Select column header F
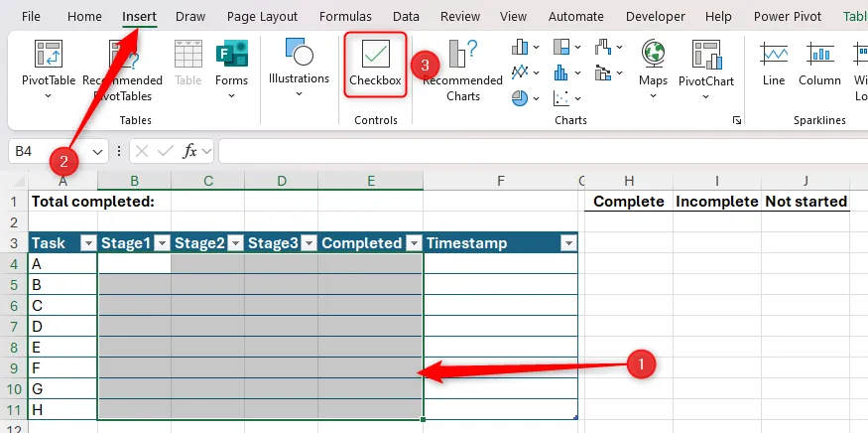 click(x=500, y=180)
